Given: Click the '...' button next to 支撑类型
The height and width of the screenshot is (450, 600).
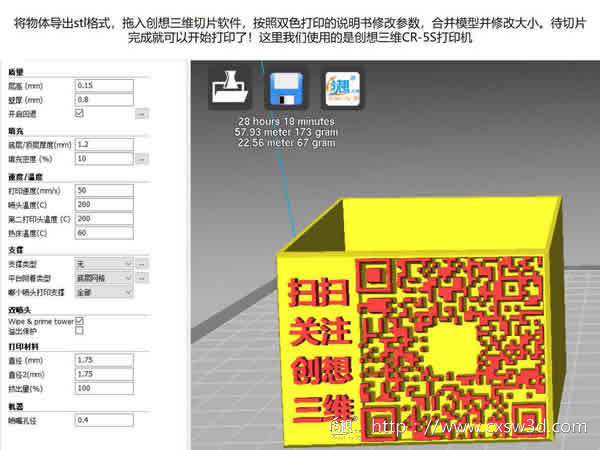Looking at the screenshot, I should [x=141, y=264].
